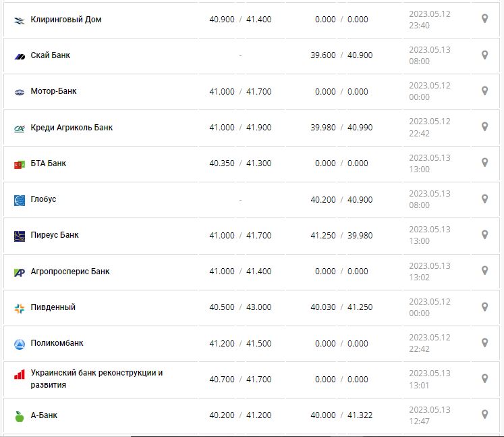Image resolution: width=504 pixels, height=437 pixels.
Task: Open Украинский банк реконструкции и развития link
Action: tap(96, 378)
